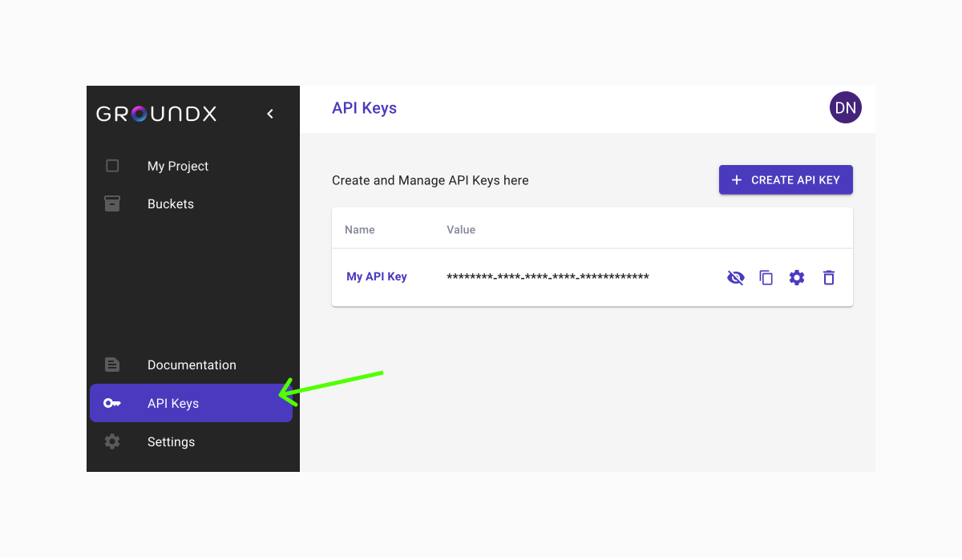This screenshot has width=962, height=560.
Task: Open key settings with the gear icon
Action: pyautogui.click(x=797, y=277)
